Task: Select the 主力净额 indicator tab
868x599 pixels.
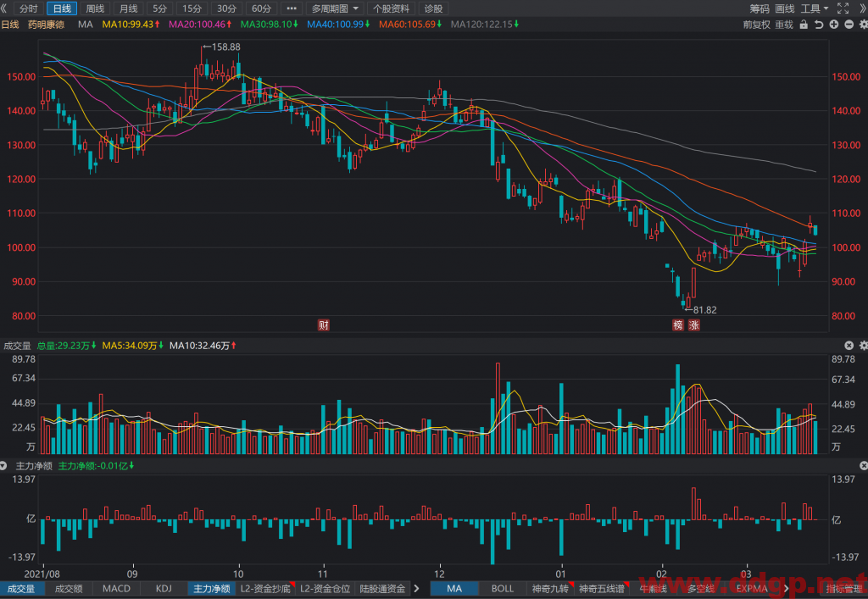Action: click(x=211, y=589)
